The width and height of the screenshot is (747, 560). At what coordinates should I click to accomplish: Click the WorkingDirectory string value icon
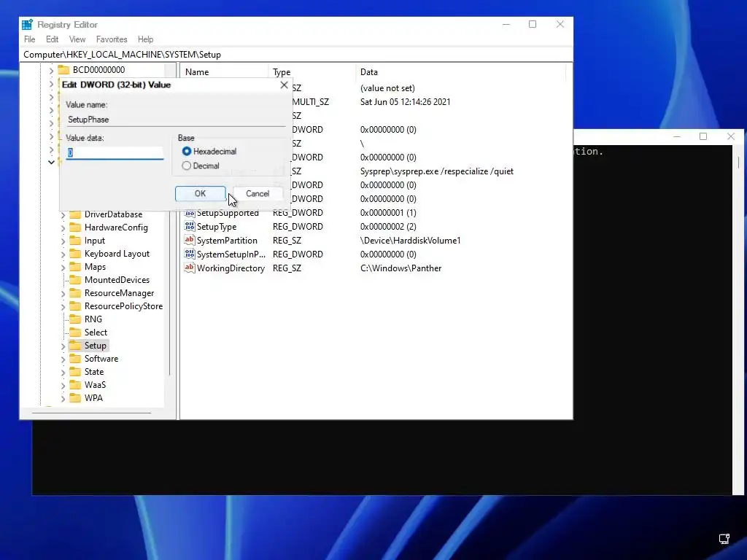(190, 268)
